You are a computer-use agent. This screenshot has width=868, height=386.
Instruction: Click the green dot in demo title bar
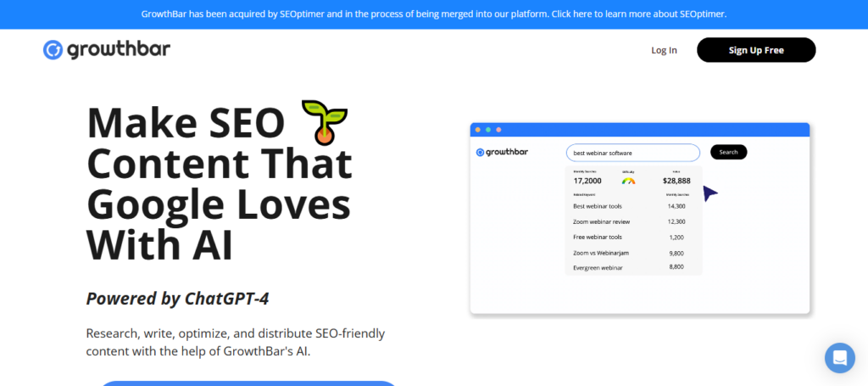click(488, 130)
